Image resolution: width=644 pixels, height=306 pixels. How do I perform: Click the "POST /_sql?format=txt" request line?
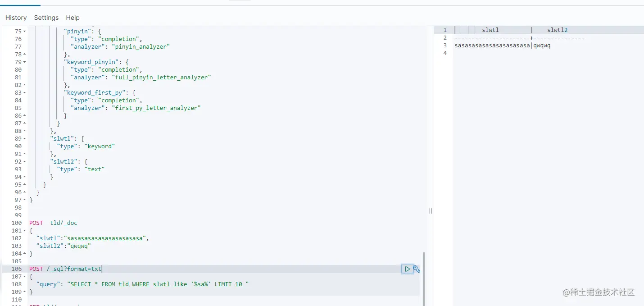pos(66,269)
